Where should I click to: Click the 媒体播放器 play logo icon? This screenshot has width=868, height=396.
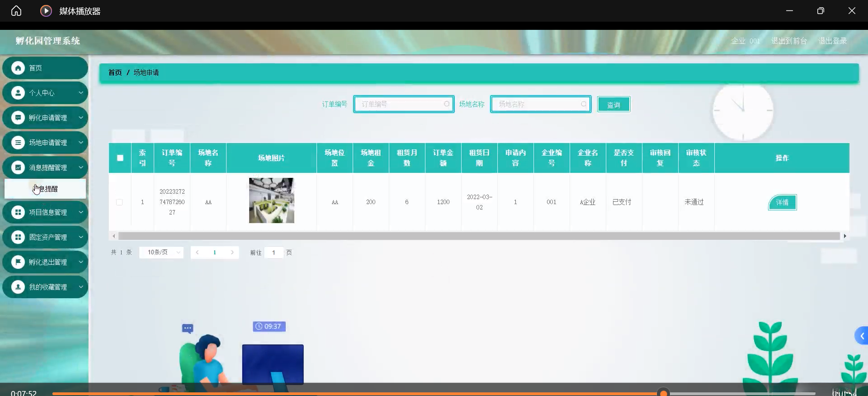46,10
